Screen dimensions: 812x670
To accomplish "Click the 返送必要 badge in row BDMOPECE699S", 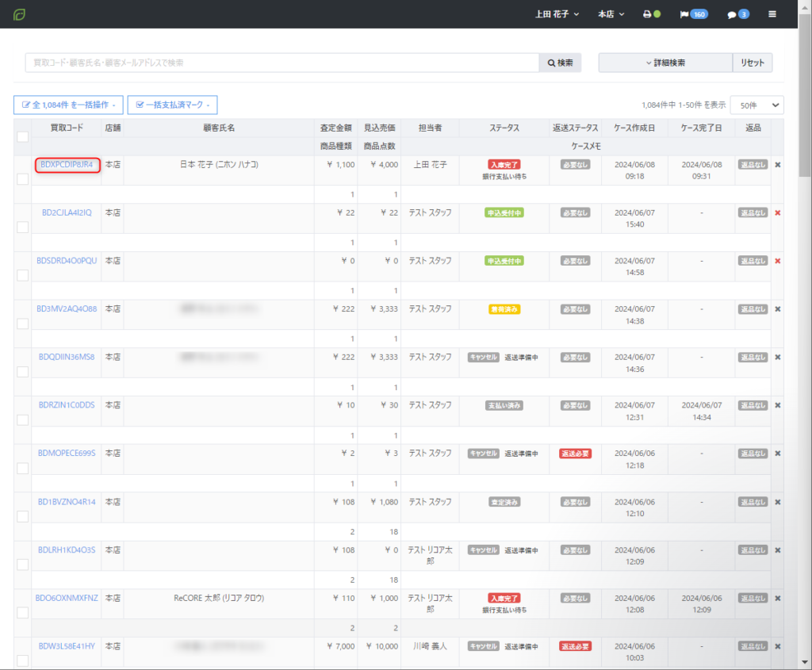I will point(576,454).
